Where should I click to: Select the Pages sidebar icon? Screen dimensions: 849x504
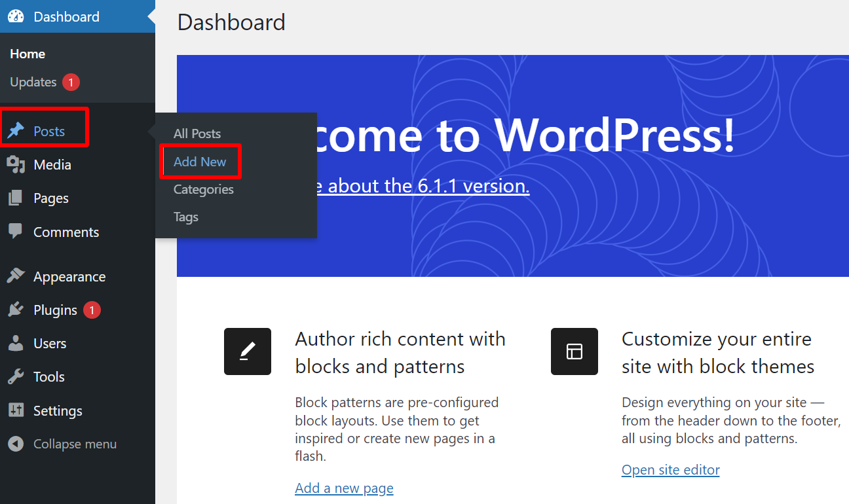(16, 198)
